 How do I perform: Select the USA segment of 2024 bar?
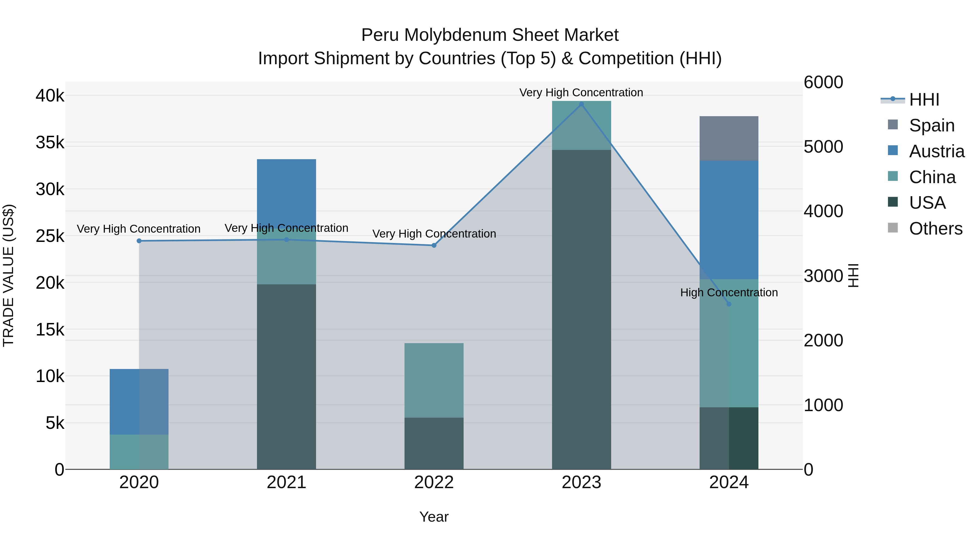(x=729, y=438)
